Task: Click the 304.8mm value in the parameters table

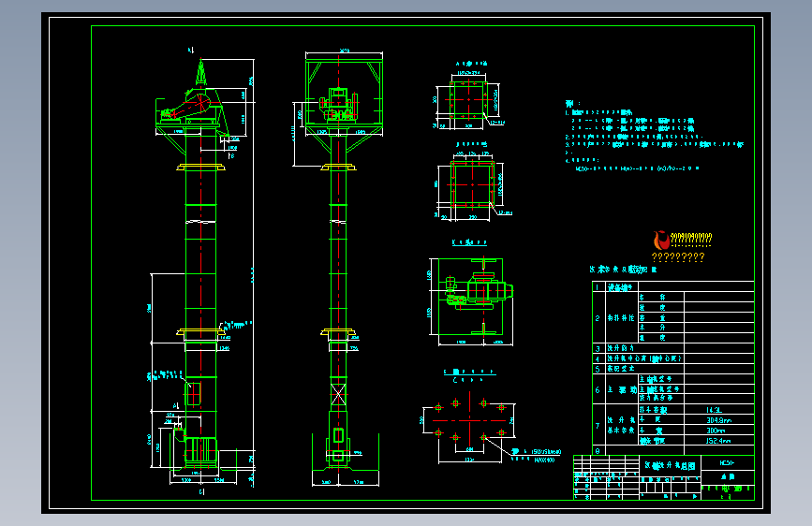Action: tap(718, 420)
